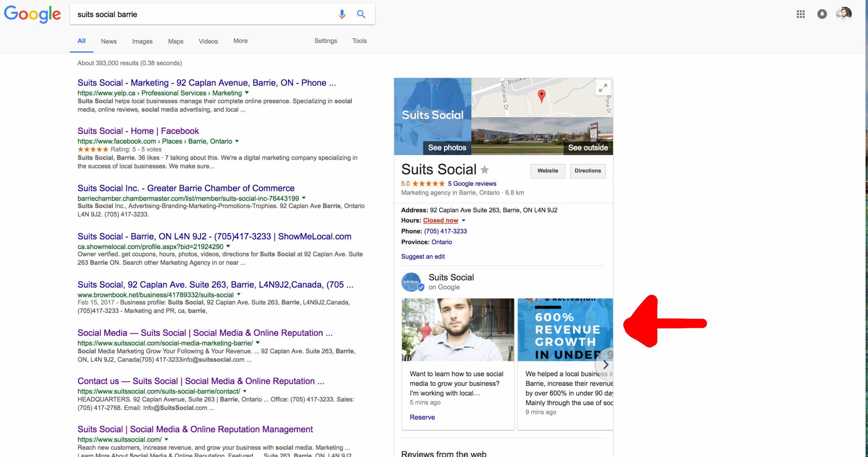The height and width of the screenshot is (457, 868).
Task: Open the More search menu
Action: pyautogui.click(x=240, y=41)
